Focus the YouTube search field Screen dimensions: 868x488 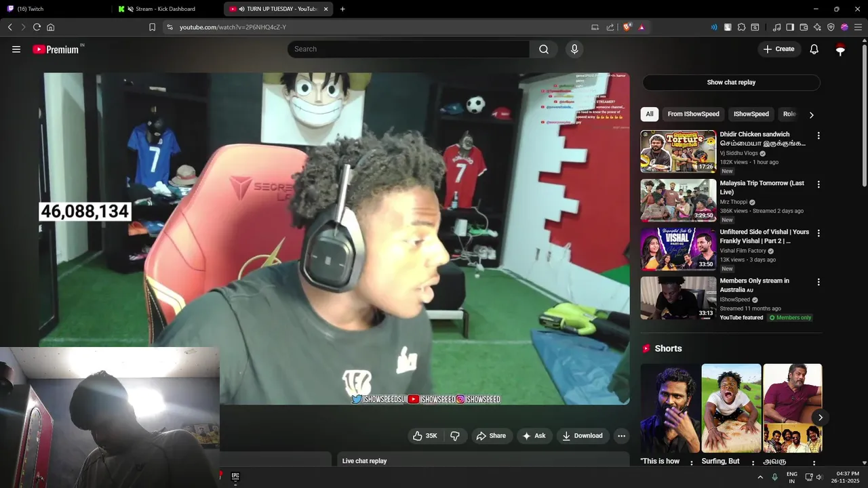(408, 49)
